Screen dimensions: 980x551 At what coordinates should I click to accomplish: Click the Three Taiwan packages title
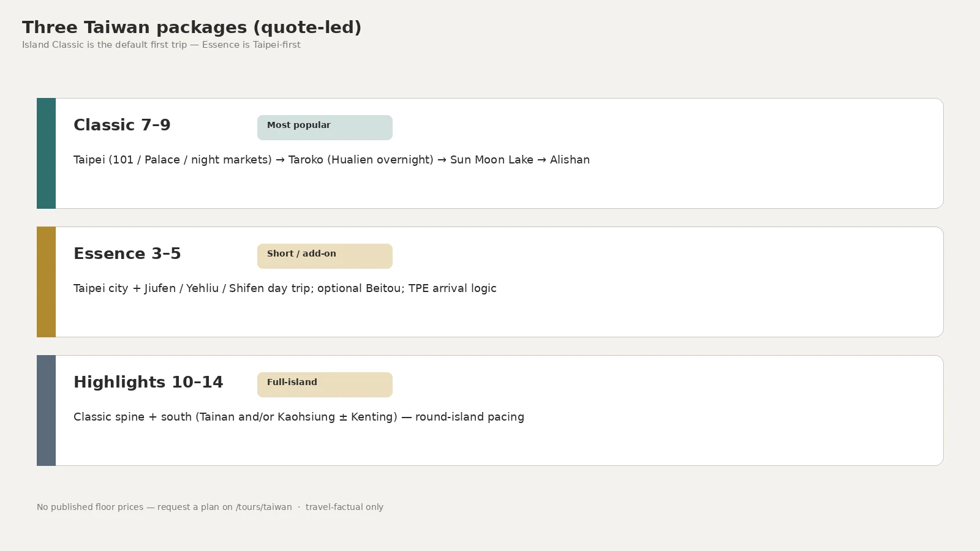coord(192,28)
